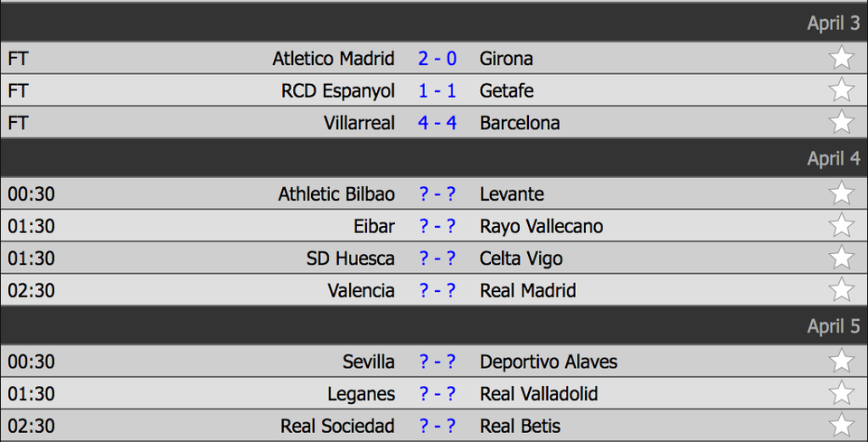Favorite the Valencia vs Real Madrid fixture
868x442 pixels.
pos(842,289)
